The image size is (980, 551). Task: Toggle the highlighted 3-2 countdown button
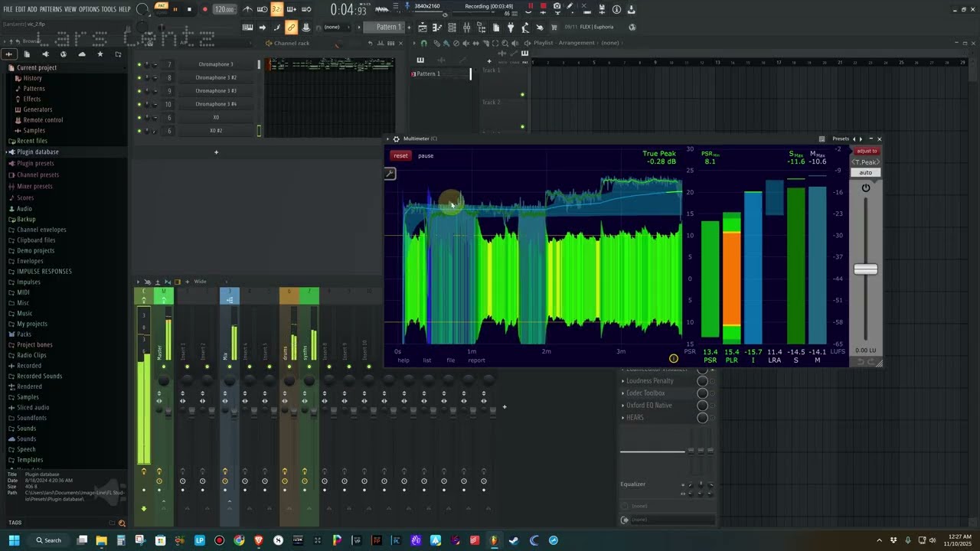276,9
